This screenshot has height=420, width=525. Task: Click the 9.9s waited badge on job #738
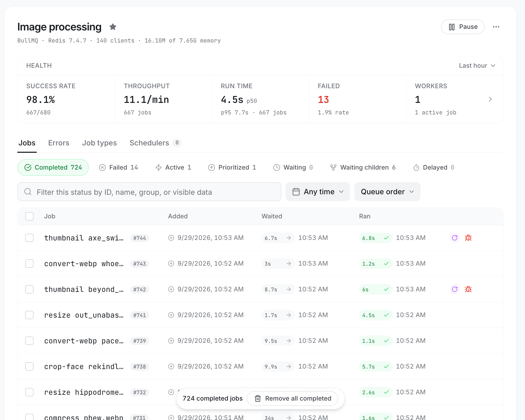click(x=278, y=366)
